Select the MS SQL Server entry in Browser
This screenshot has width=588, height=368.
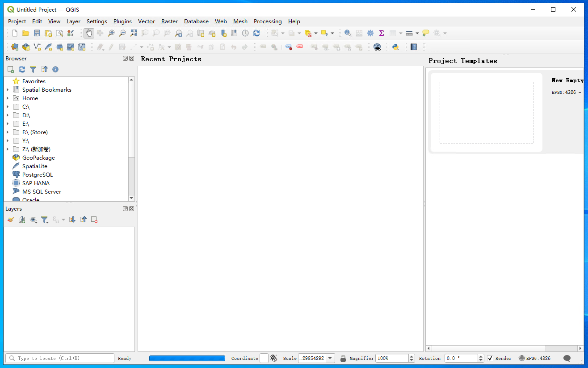click(x=42, y=192)
